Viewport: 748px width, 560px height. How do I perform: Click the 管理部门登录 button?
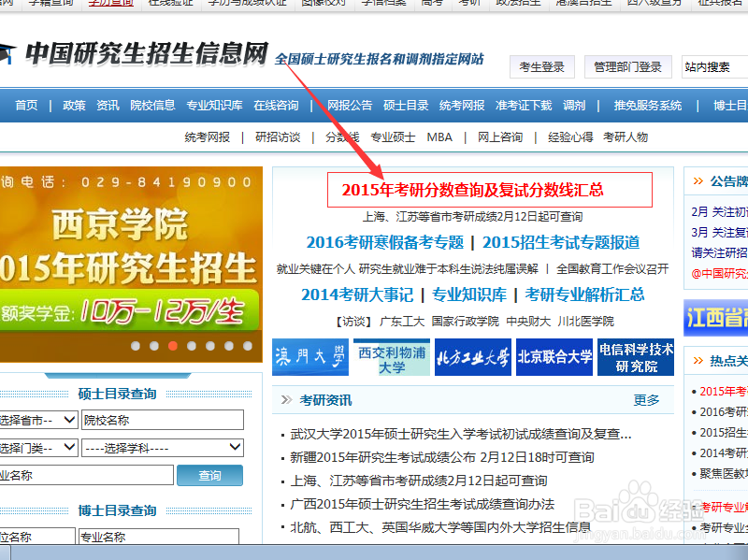(x=627, y=66)
